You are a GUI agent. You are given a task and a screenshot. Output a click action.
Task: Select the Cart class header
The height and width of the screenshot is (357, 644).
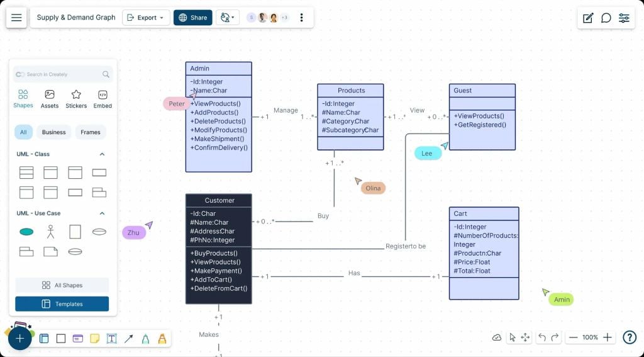(484, 214)
